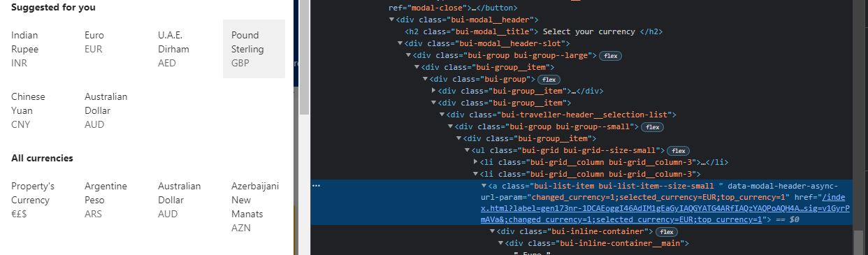Open the three-dots actions on selected node
Screen dimensions: 868x255
[317, 186]
